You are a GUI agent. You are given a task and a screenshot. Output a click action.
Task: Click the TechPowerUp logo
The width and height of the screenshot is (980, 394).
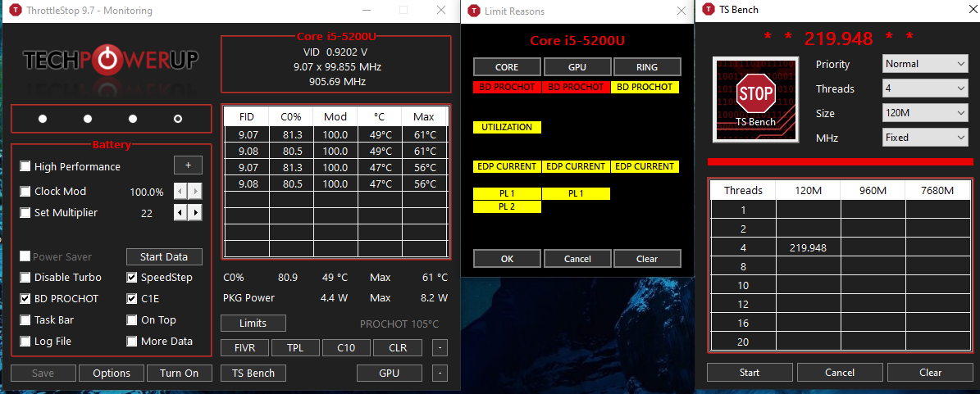point(112,61)
